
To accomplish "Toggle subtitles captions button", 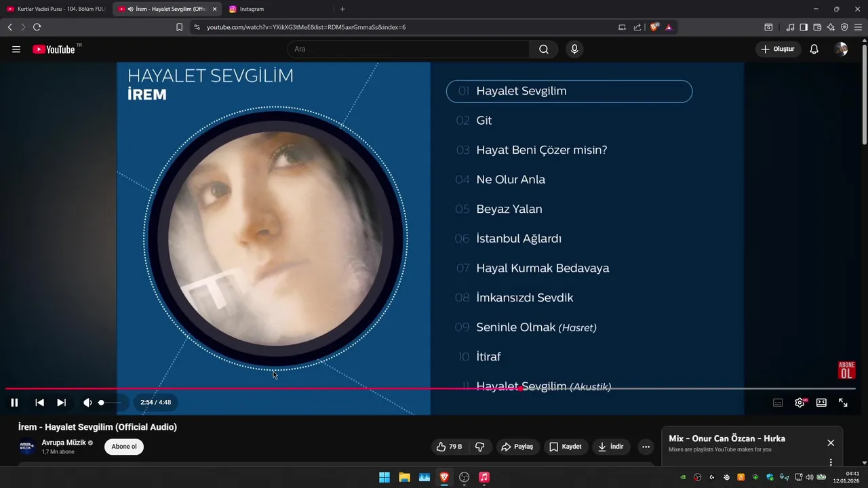I will pos(778,403).
